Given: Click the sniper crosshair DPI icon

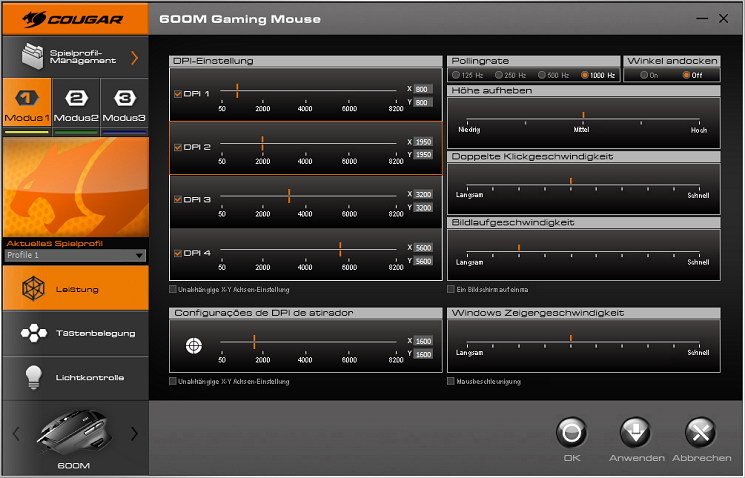Looking at the screenshot, I should pyautogui.click(x=193, y=346).
